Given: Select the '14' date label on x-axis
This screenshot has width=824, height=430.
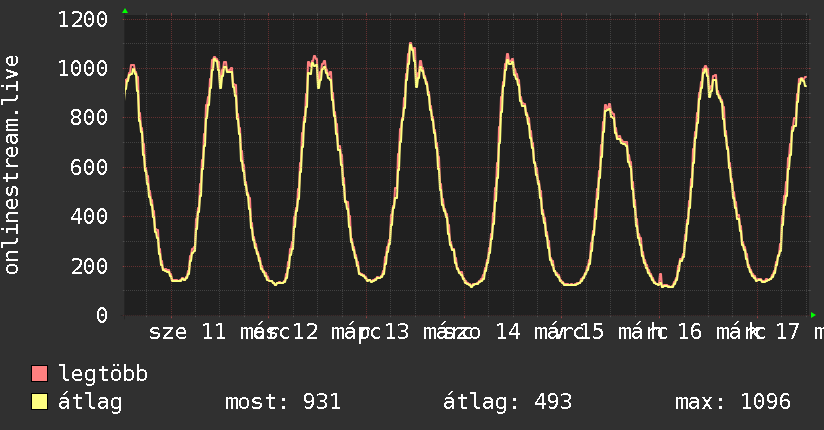Looking at the screenshot, I should coord(507,332).
